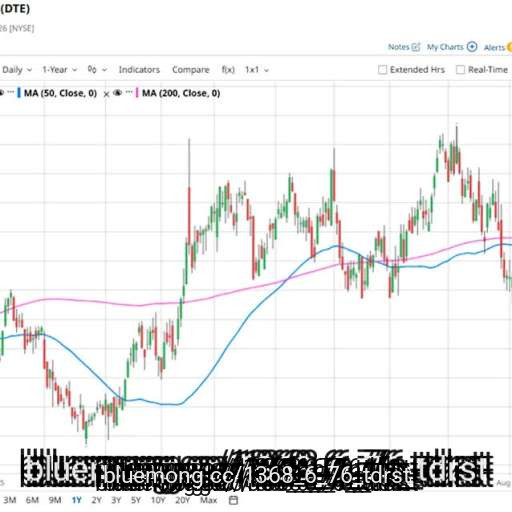
Task: Open the chart type bar-style menu
Action: (x=97, y=70)
